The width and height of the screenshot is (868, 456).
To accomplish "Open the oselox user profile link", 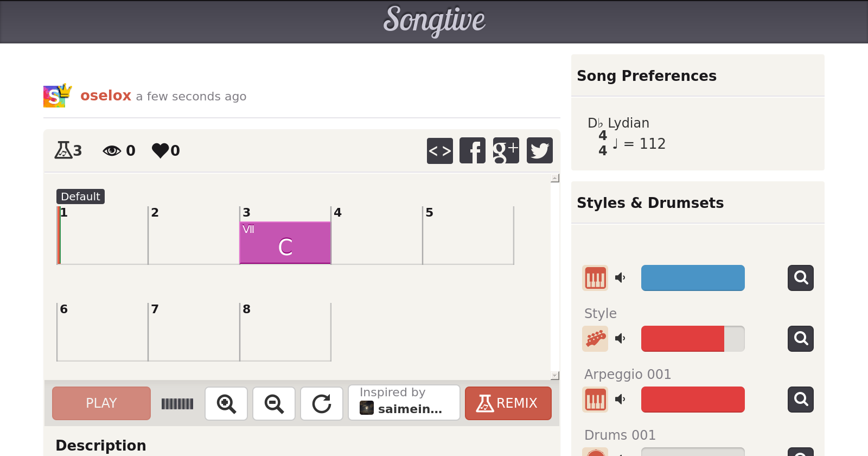I will pos(106,96).
